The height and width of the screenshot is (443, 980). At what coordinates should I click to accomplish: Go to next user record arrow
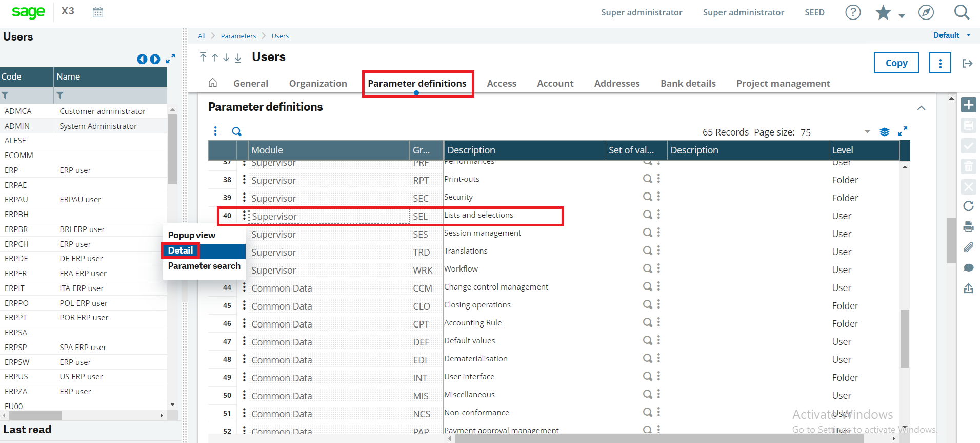click(226, 57)
